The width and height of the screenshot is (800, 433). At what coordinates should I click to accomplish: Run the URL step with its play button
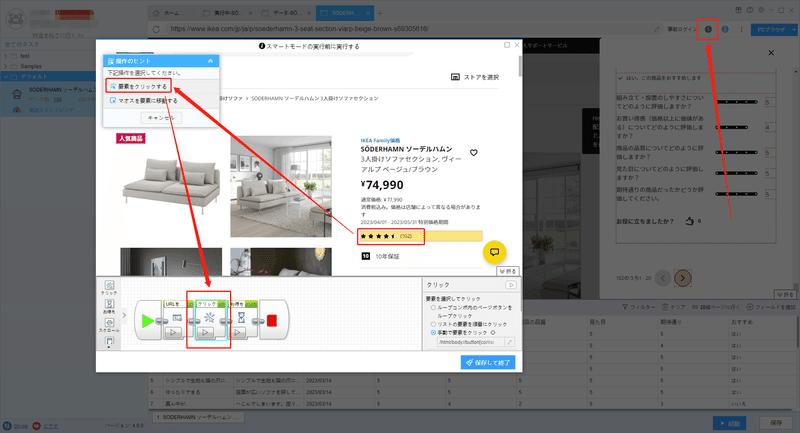click(x=173, y=333)
